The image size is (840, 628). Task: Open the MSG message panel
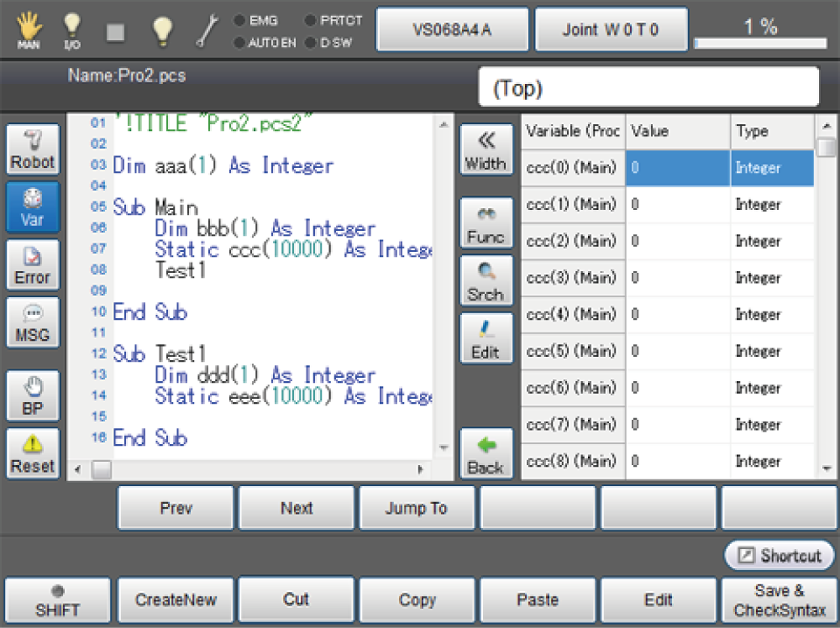coord(33,322)
